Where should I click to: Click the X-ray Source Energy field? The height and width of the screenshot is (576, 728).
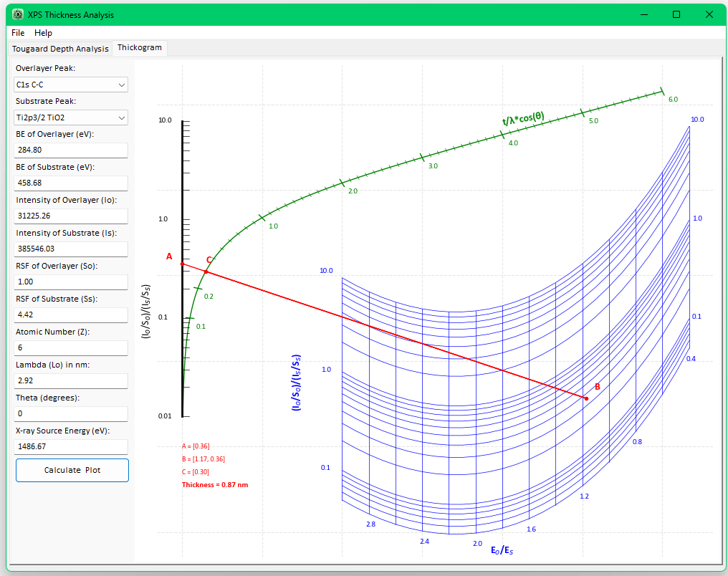[71, 446]
